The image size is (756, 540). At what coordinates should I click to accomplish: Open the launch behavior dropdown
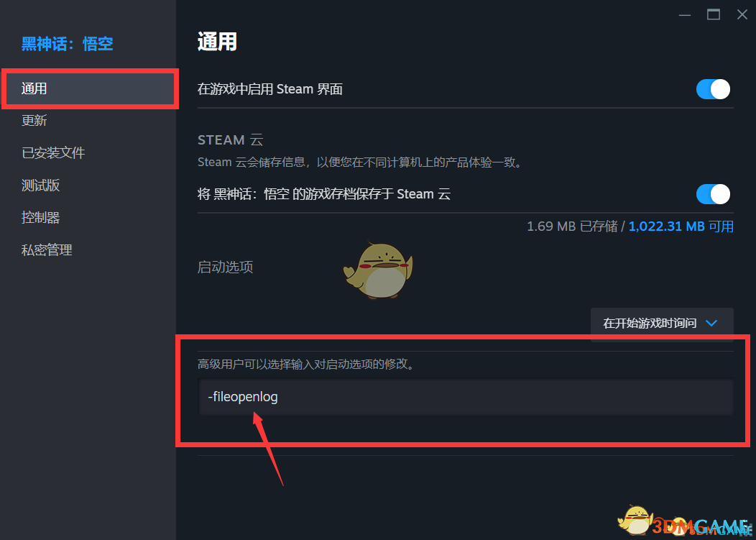[661, 324]
